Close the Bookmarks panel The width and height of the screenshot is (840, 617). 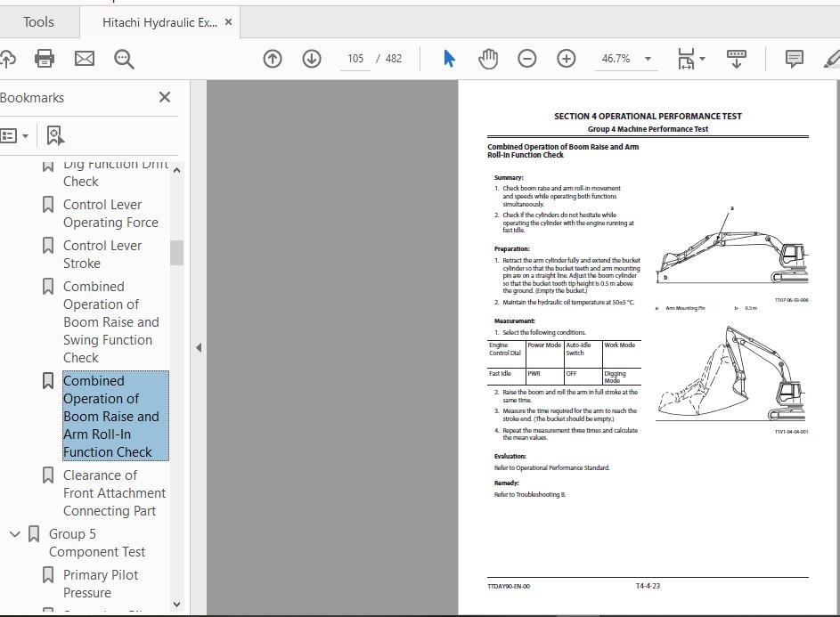click(165, 97)
